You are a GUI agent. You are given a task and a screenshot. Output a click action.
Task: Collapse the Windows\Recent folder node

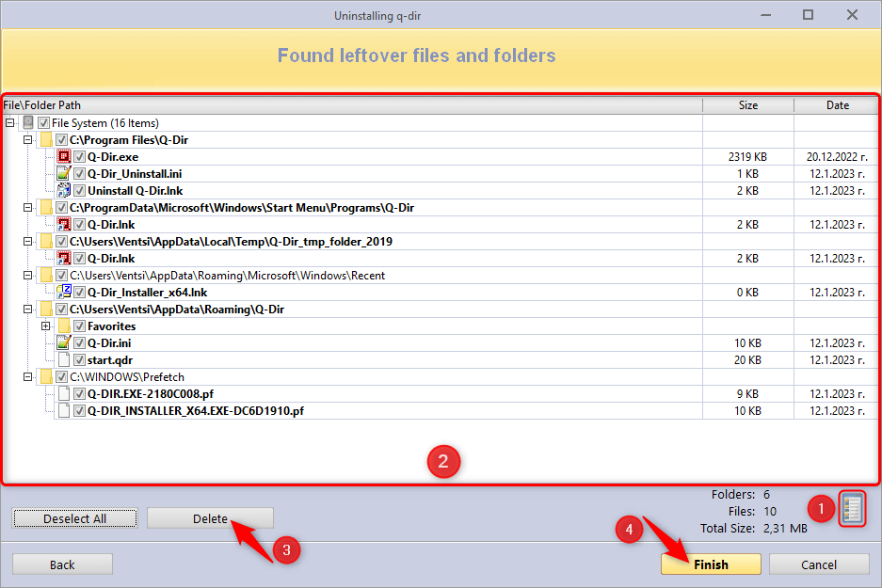[27, 276]
